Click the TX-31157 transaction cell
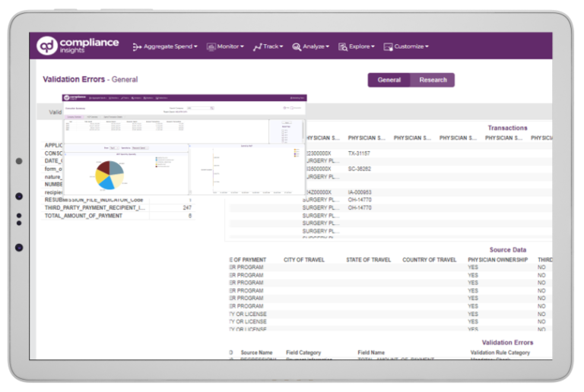This screenshot has height=392, width=584. point(359,153)
